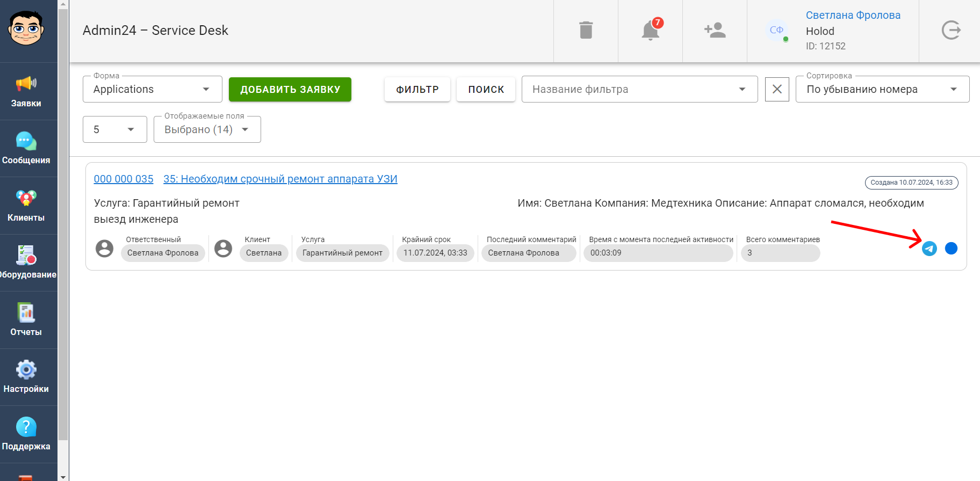Click the trash bin icon in header

point(586,30)
